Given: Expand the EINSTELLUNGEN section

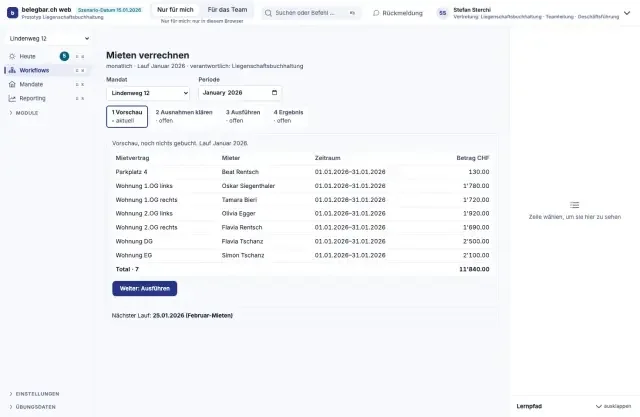Looking at the screenshot, I should click(34, 394).
